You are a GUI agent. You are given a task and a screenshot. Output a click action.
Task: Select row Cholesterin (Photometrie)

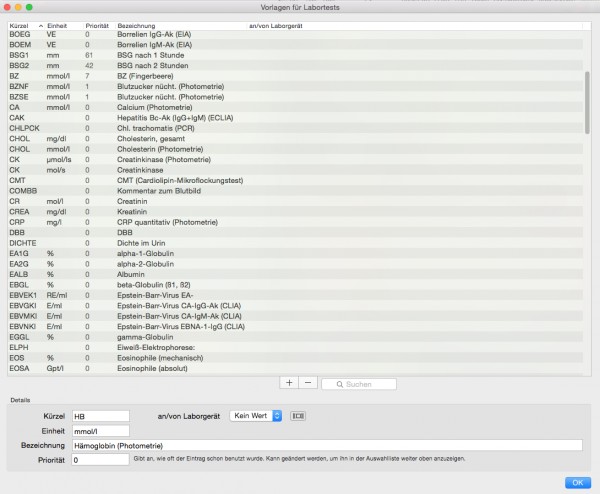click(295, 149)
